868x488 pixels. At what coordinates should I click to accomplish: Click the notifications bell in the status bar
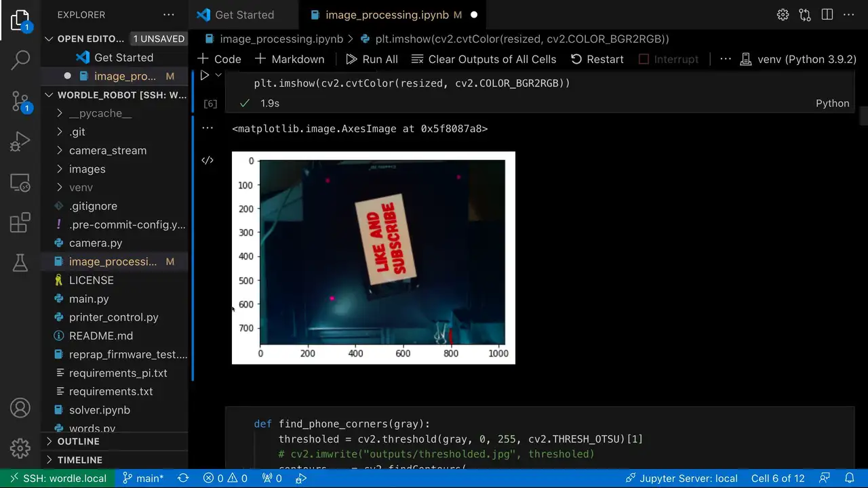[850, 478]
